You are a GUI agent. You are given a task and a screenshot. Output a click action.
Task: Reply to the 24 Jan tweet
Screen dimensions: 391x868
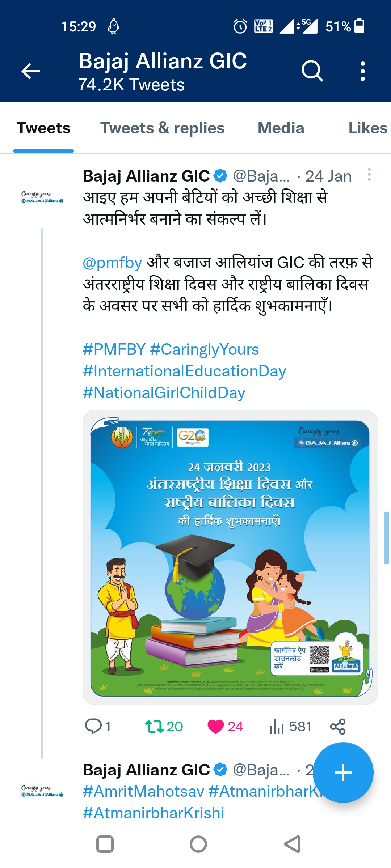click(93, 727)
